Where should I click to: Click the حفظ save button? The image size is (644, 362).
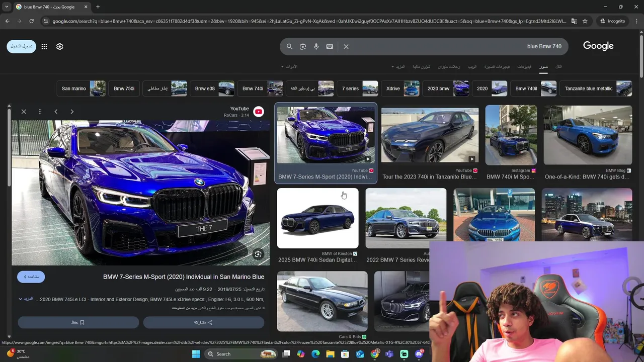[78, 322]
